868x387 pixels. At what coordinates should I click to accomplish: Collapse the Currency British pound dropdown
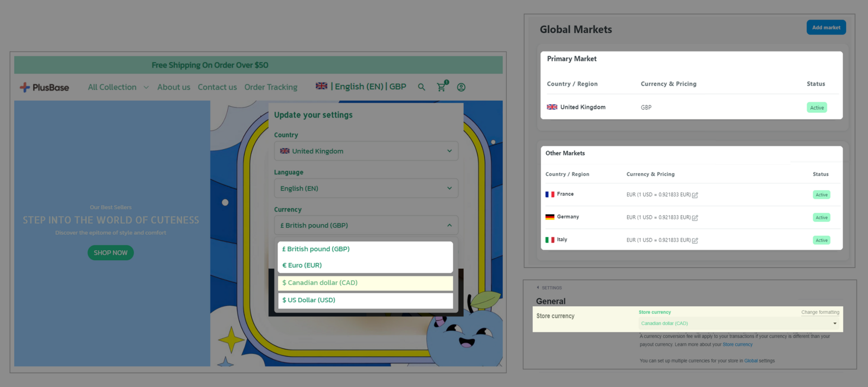(x=366, y=225)
